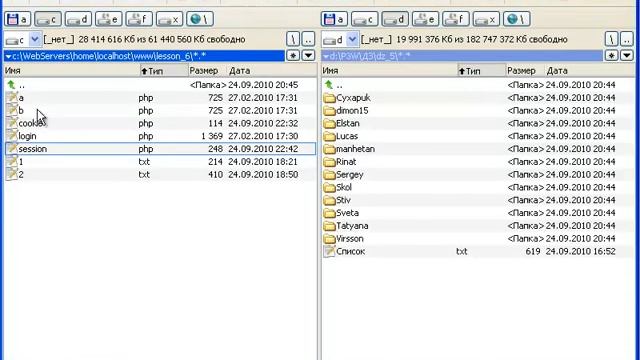This screenshot has height=360, width=640.
Task: Open favorites asterisk button in left panel
Action: coord(293,56)
